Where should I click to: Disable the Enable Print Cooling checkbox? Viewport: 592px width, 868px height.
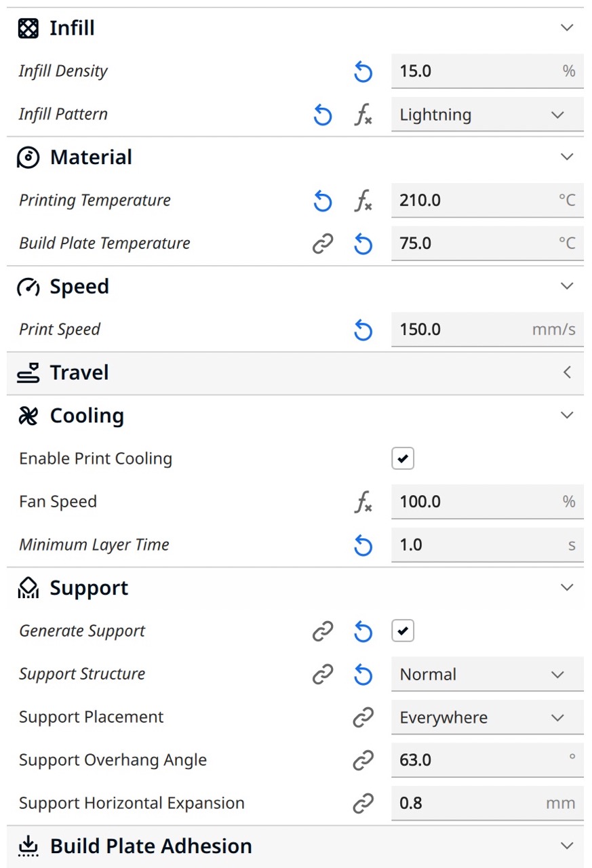tap(403, 459)
